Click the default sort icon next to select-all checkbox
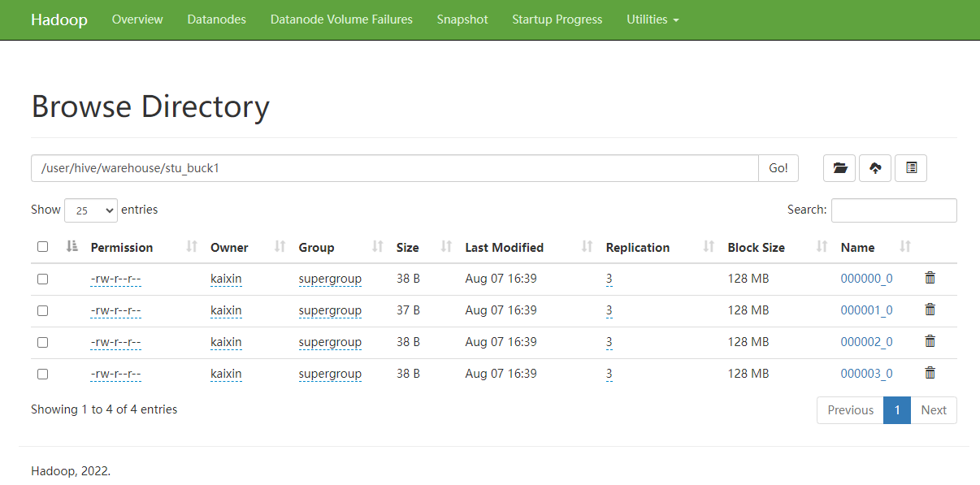Screen dimensions: 980x485 (x=72, y=246)
